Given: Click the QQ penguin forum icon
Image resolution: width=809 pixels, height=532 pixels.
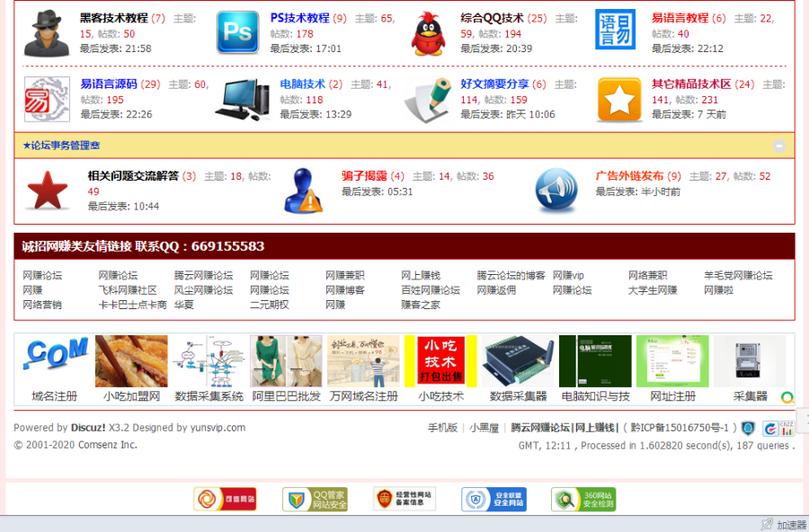Looking at the screenshot, I should click(x=428, y=33).
